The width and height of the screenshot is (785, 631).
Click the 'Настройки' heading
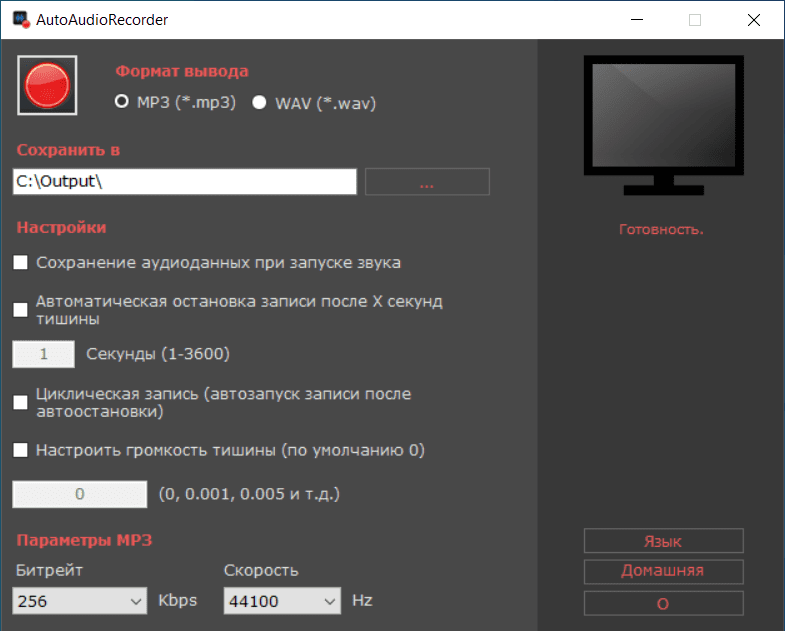point(62,227)
